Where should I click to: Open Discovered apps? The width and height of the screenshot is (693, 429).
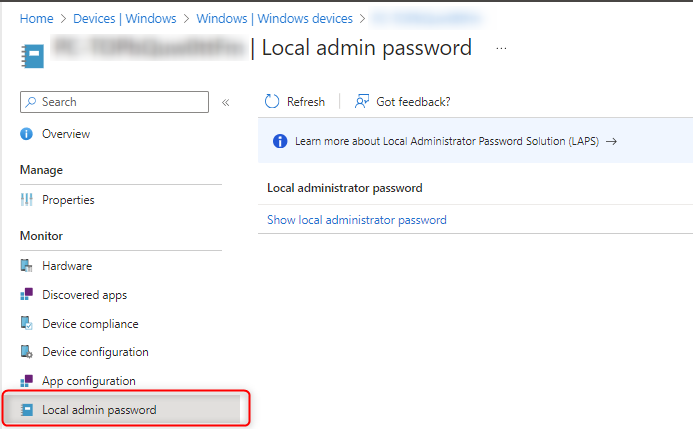[84, 295]
